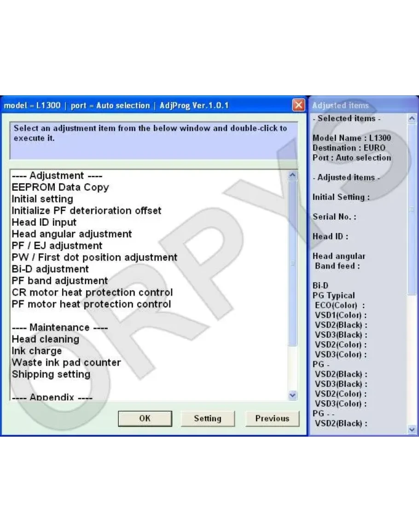Click the instruction text box

pyautogui.click(x=154, y=140)
